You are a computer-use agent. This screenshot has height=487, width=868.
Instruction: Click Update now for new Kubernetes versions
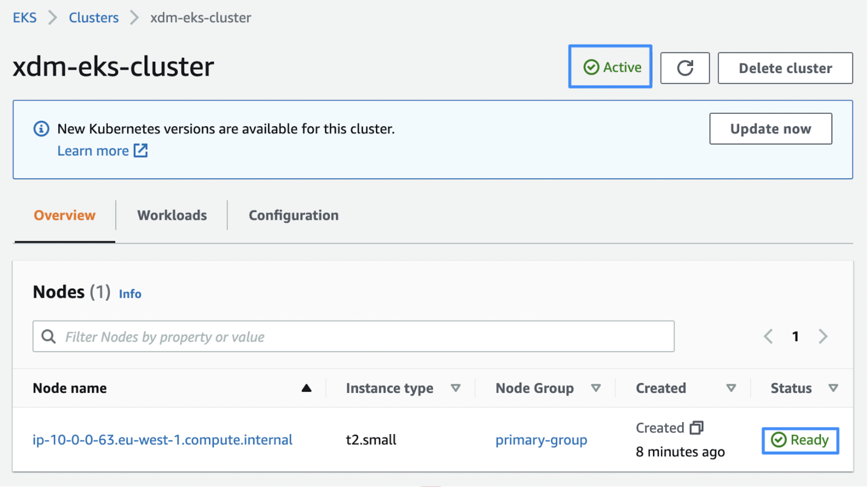(771, 129)
